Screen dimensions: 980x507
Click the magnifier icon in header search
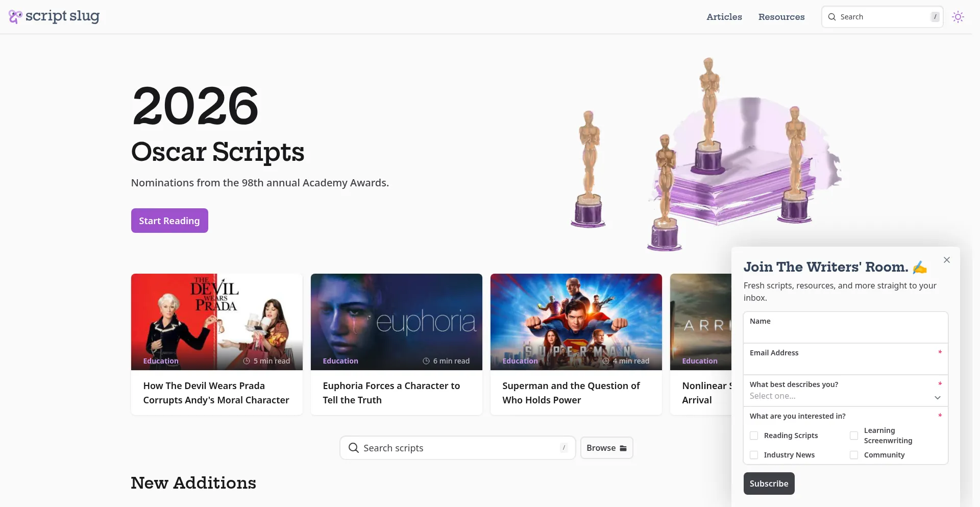(832, 17)
